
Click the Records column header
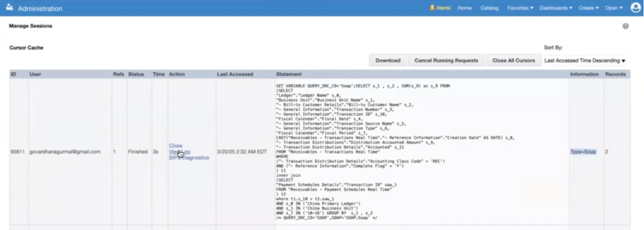[615, 74]
